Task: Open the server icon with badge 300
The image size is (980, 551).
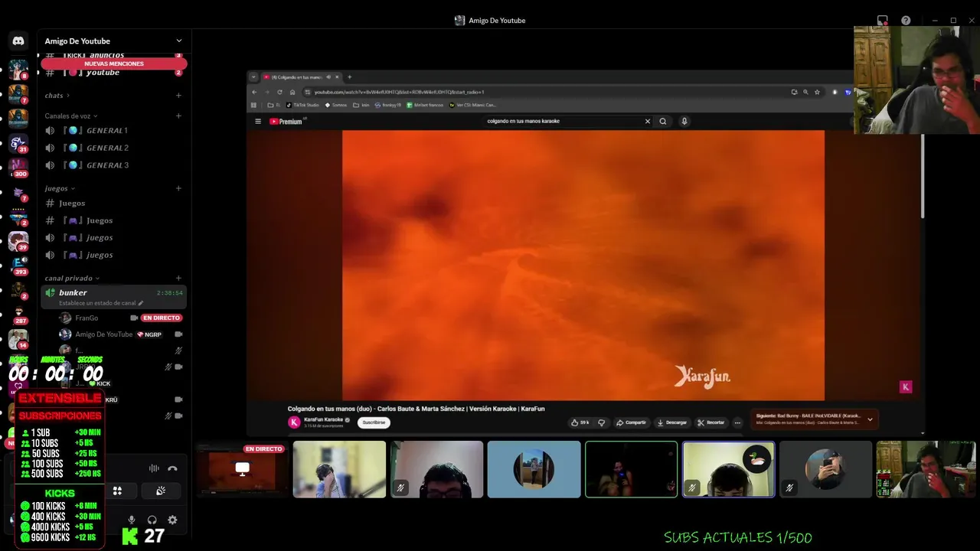Action: click(x=18, y=168)
